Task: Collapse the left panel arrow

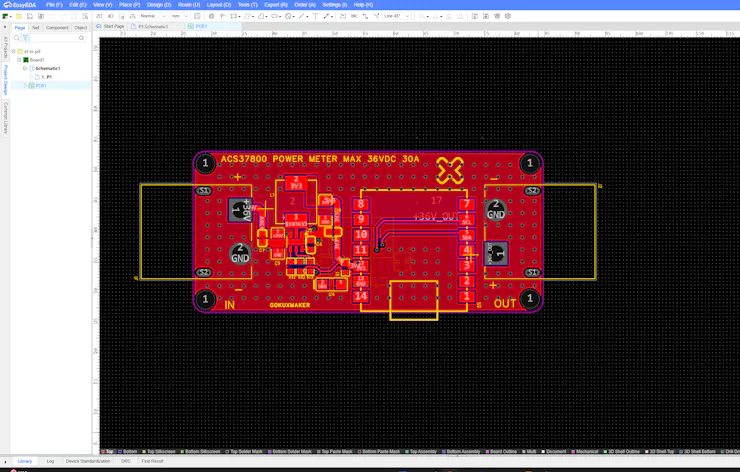Action: 5,27
